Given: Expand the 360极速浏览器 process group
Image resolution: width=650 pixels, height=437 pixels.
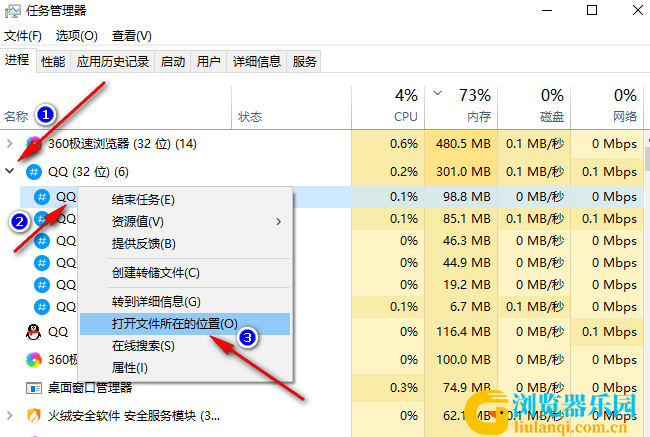Looking at the screenshot, I should point(10,144).
